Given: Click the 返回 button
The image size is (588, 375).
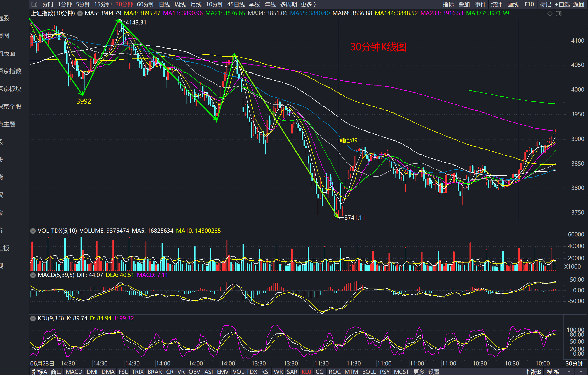Looking at the screenshot, I should 578,4.
